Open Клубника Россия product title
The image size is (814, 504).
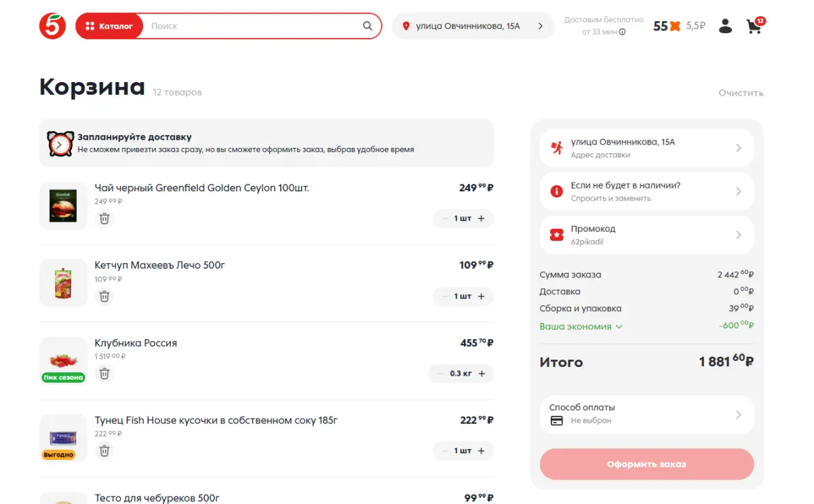click(x=136, y=343)
